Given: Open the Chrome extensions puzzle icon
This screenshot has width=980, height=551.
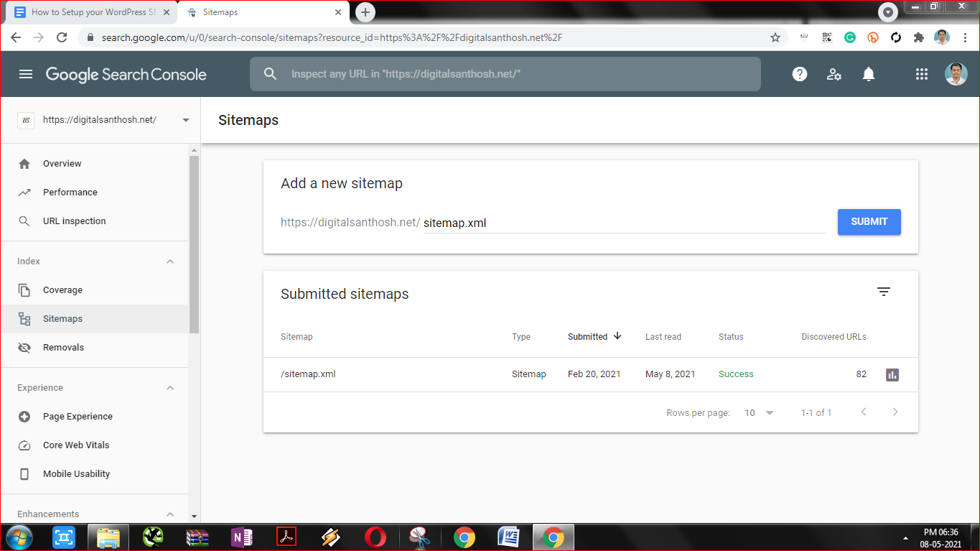Looking at the screenshot, I should [919, 37].
